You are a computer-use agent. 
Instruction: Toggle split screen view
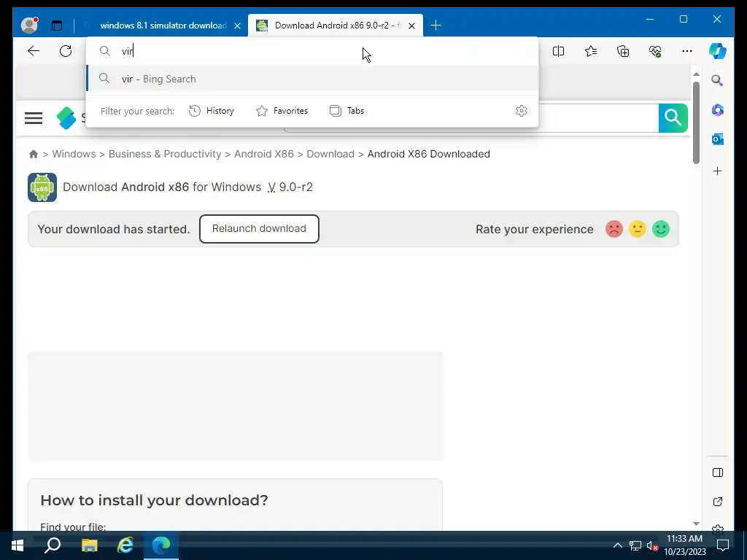click(558, 51)
